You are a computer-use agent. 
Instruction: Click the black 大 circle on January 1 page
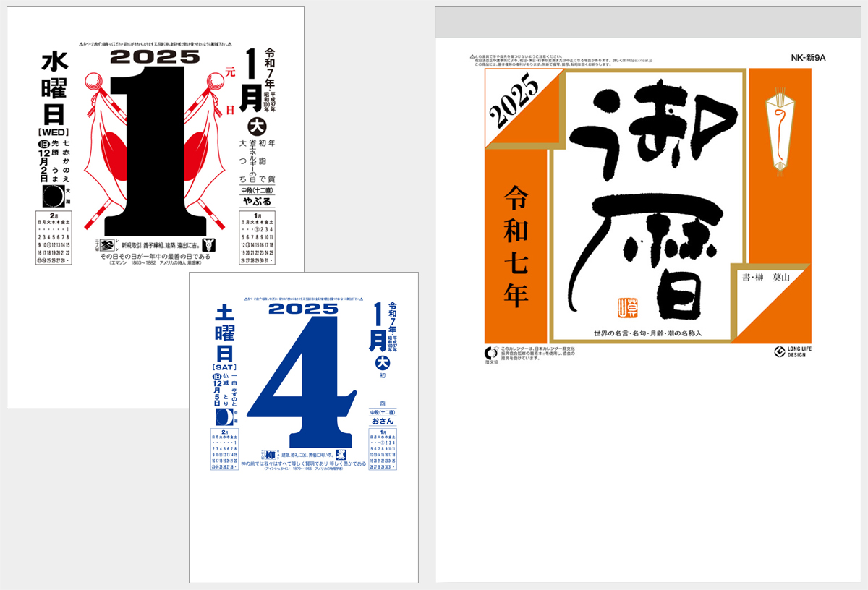(x=256, y=127)
